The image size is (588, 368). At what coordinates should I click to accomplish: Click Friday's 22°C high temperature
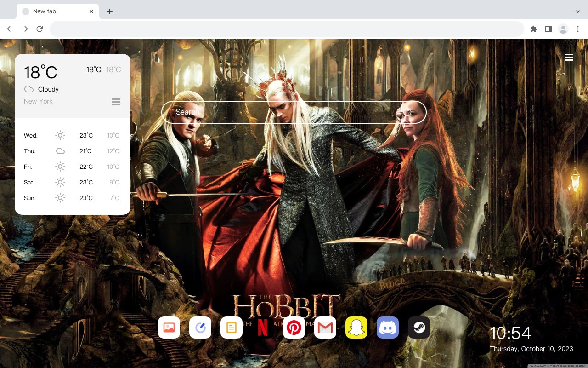pyautogui.click(x=86, y=167)
